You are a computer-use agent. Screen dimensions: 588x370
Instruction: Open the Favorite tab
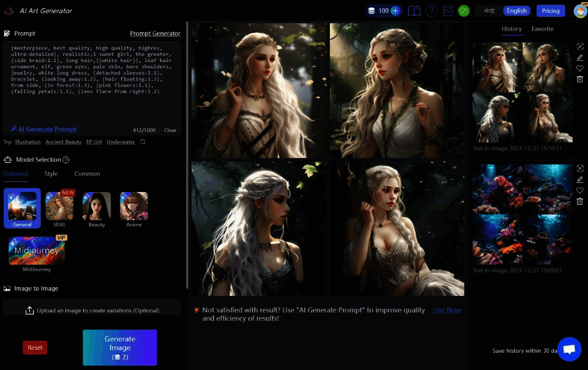tap(542, 29)
